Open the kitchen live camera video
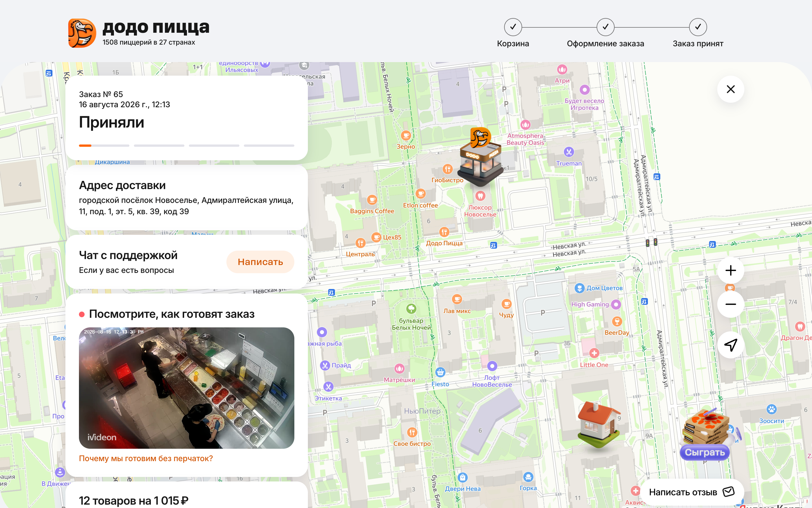 pos(187,388)
